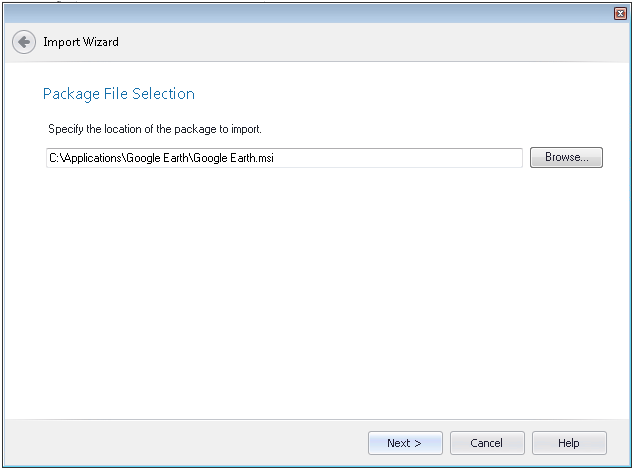Click "C:\Applications" at the path start
This screenshot has height=468, width=632.
(x=84, y=158)
